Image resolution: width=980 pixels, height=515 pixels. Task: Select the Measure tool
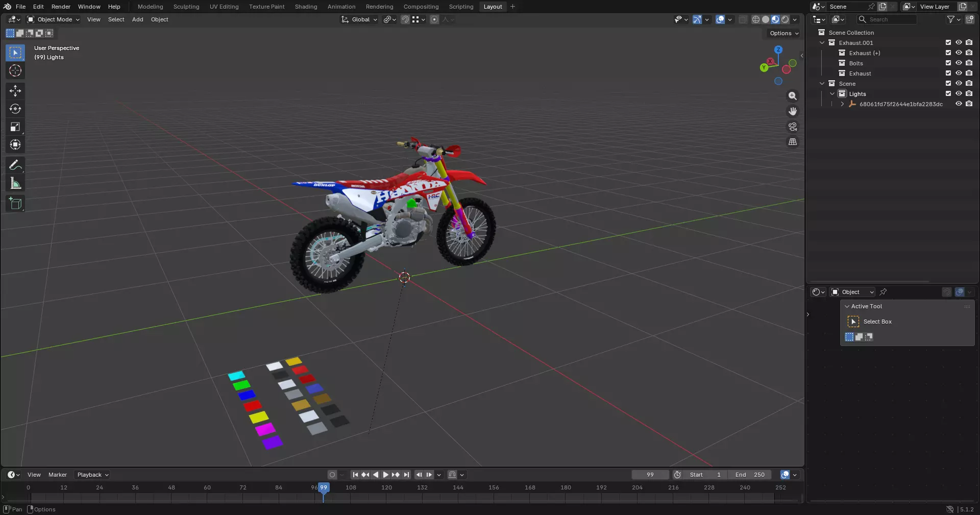tap(15, 183)
